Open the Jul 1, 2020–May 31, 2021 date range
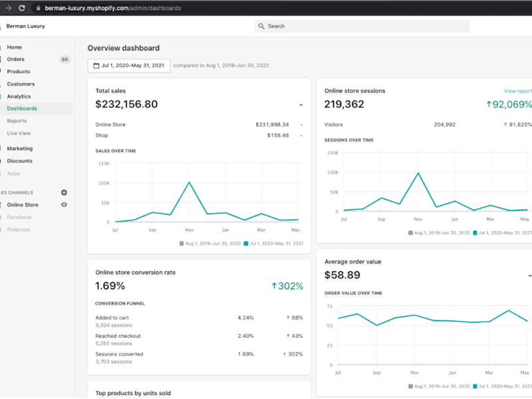Screen dimensions: 532x399 (129, 65)
